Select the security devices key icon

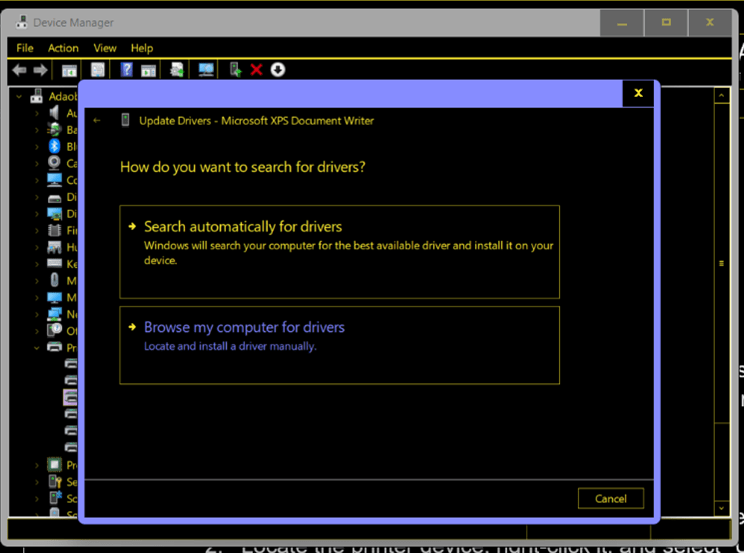55,481
